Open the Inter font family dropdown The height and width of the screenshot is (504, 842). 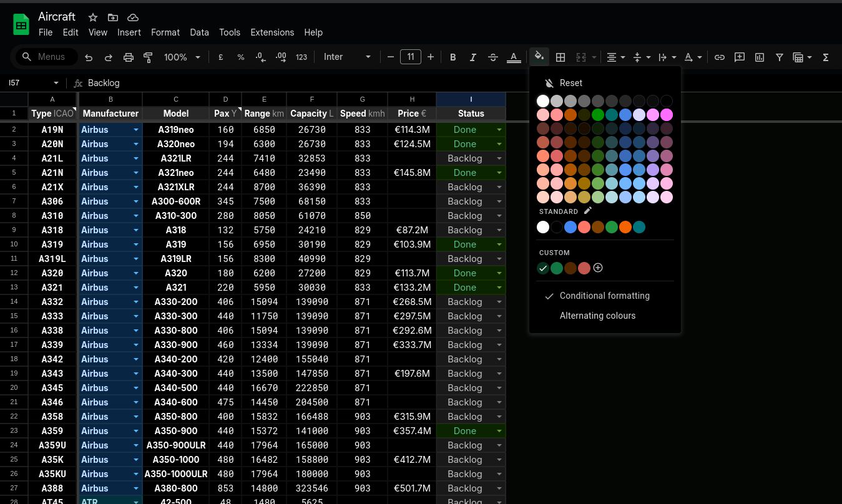(x=347, y=57)
